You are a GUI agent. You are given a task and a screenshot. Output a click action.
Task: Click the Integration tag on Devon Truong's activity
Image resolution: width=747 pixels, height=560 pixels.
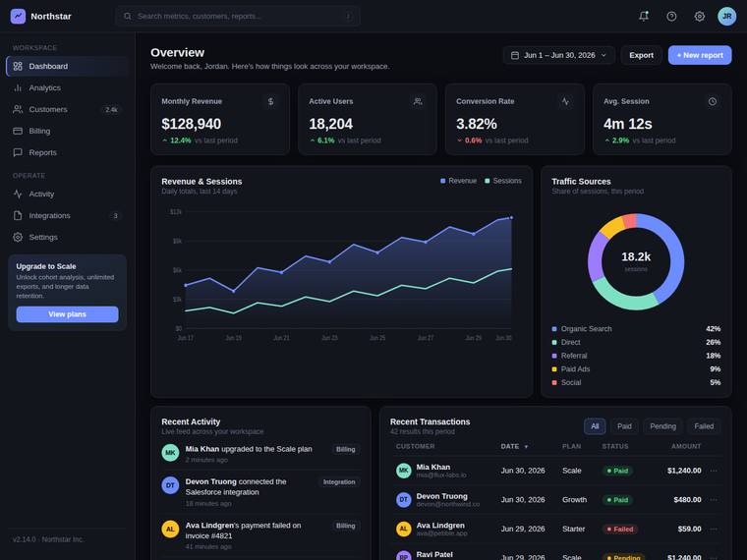[x=339, y=482]
